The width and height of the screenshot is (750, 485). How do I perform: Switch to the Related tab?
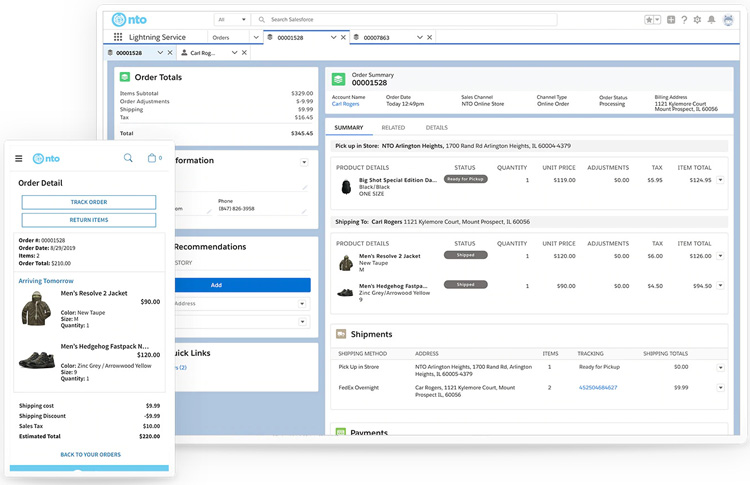pyautogui.click(x=393, y=128)
